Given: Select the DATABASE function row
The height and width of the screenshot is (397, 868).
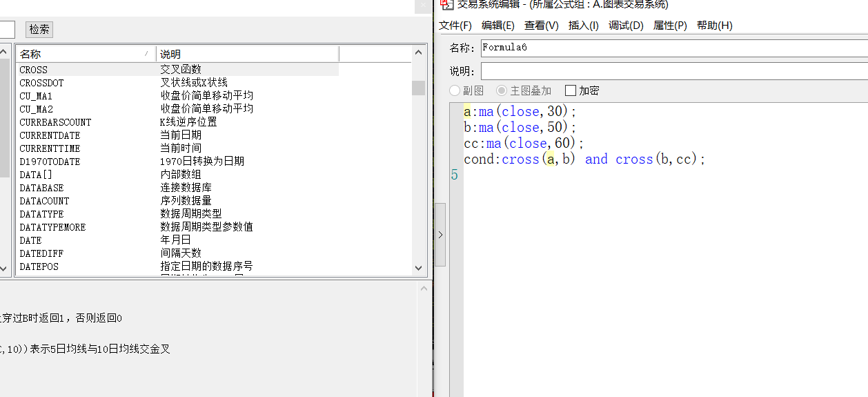Looking at the screenshot, I should [x=177, y=188].
